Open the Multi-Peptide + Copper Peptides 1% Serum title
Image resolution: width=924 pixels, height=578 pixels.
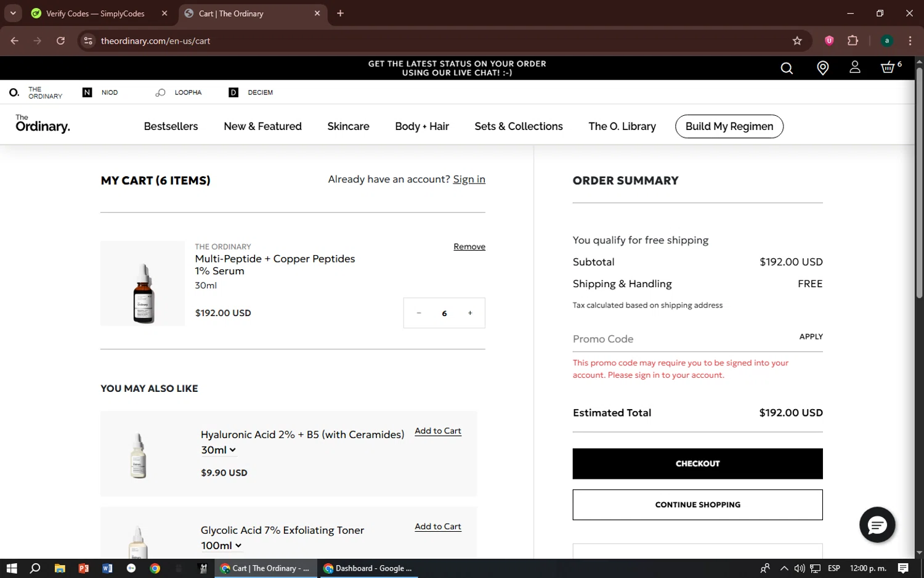(x=275, y=265)
